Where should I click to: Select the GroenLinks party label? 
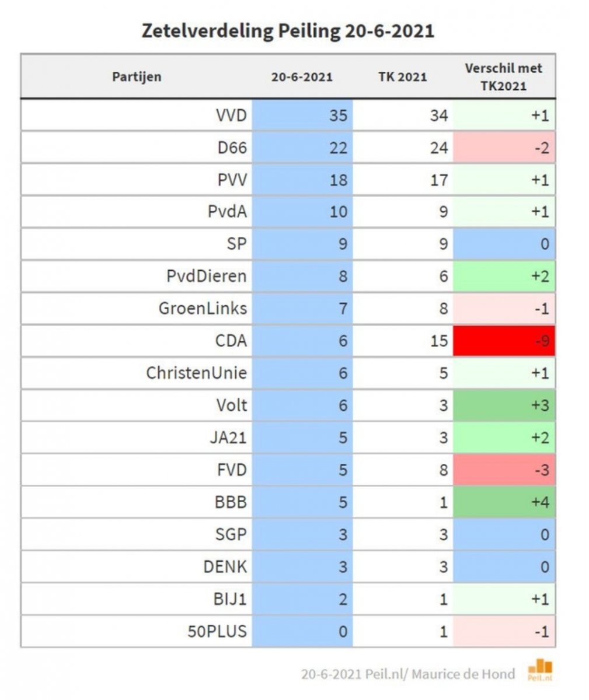(x=203, y=307)
